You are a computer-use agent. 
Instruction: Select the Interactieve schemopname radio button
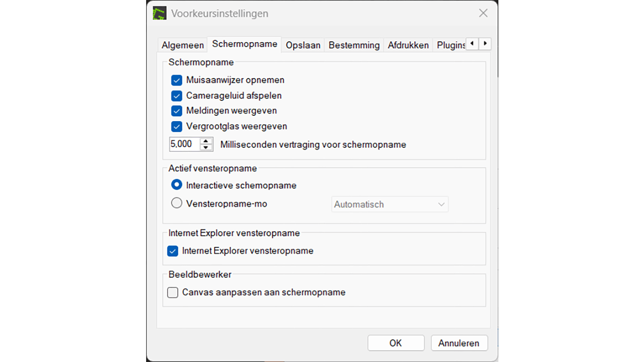click(176, 185)
